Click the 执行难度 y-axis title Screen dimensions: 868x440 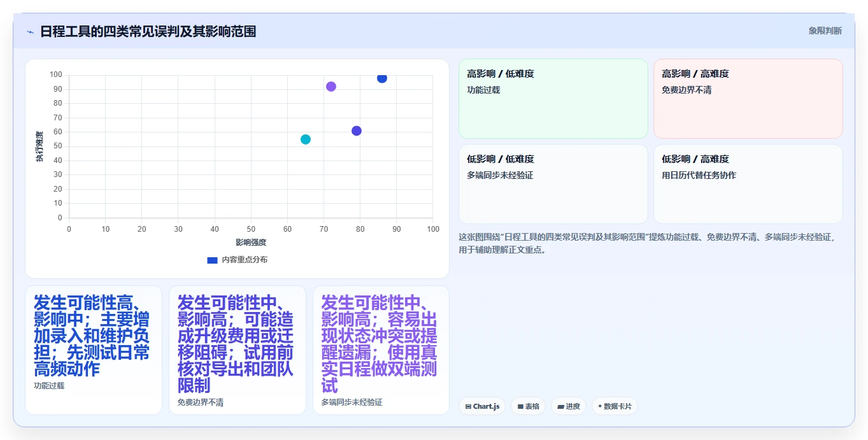pos(39,146)
